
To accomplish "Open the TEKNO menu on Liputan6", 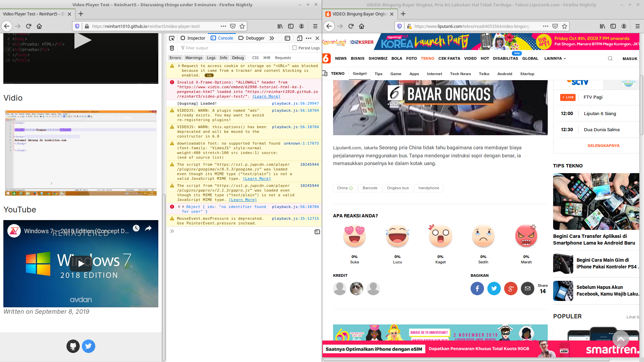I will [x=428, y=58].
